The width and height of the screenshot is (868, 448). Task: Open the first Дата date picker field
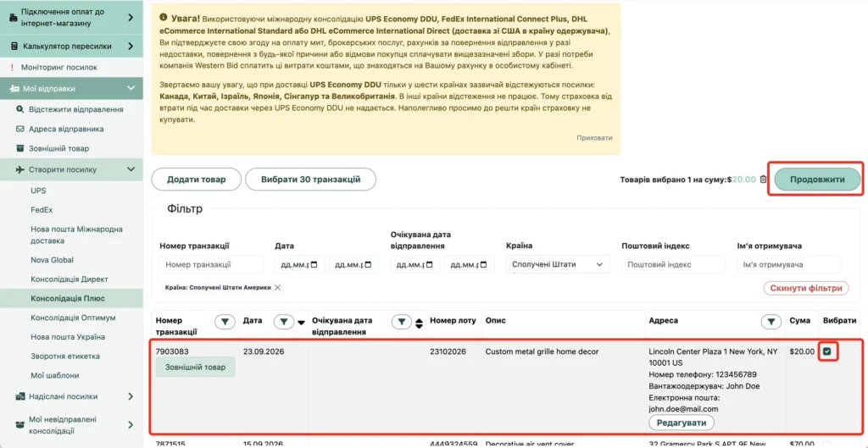point(299,264)
